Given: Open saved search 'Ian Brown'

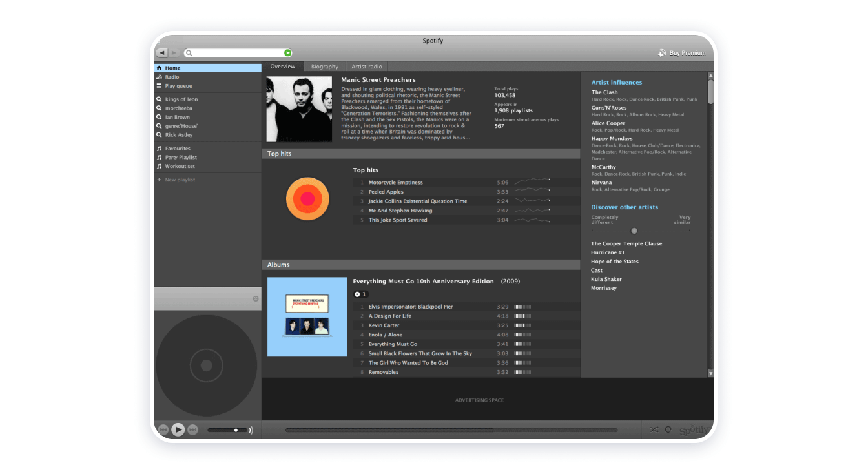Looking at the screenshot, I should pos(207,118).
